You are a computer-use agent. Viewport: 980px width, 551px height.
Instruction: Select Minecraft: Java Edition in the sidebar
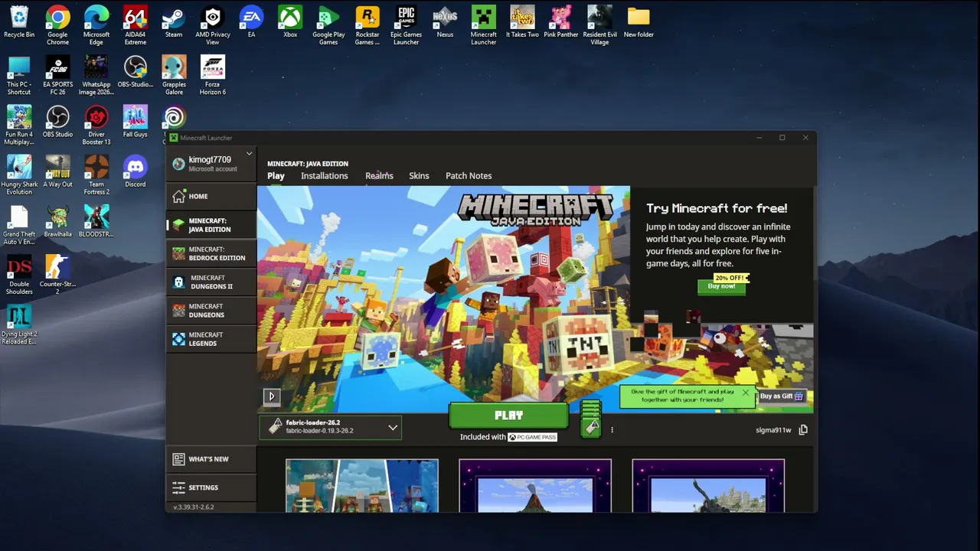click(211, 225)
